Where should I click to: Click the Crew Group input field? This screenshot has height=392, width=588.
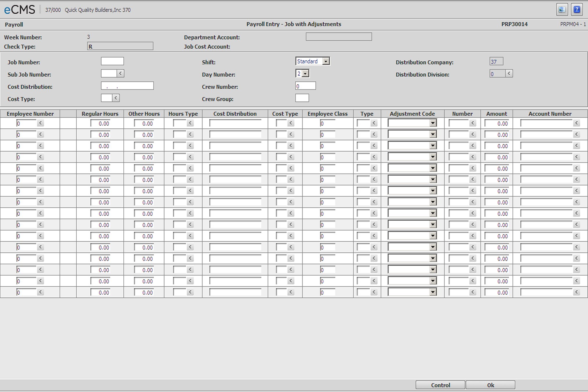point(302,98)
